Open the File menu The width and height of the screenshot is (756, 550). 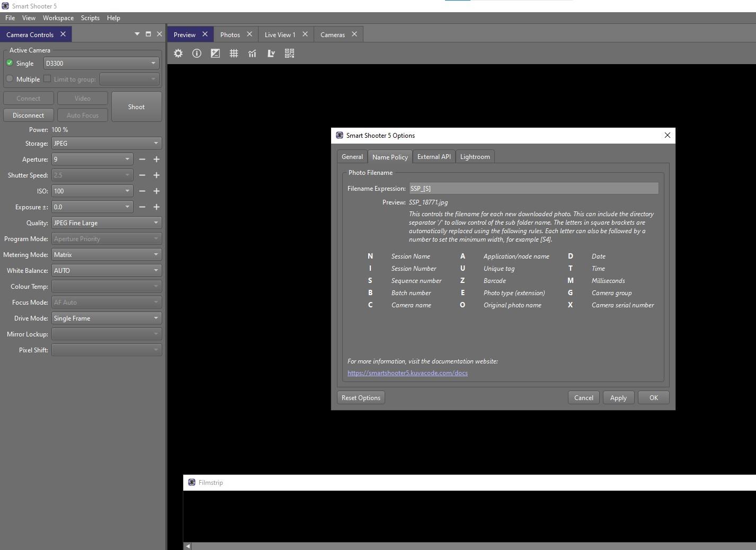[x=10, y=17]
